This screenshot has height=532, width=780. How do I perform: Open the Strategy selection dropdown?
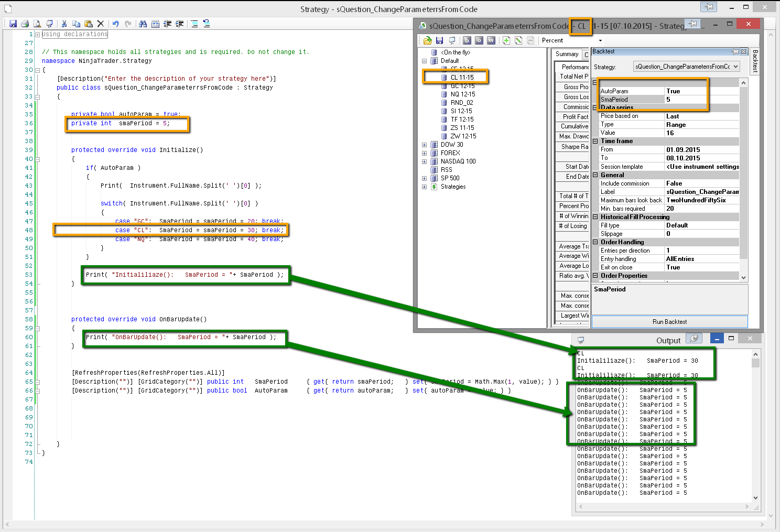pos(736,67)
